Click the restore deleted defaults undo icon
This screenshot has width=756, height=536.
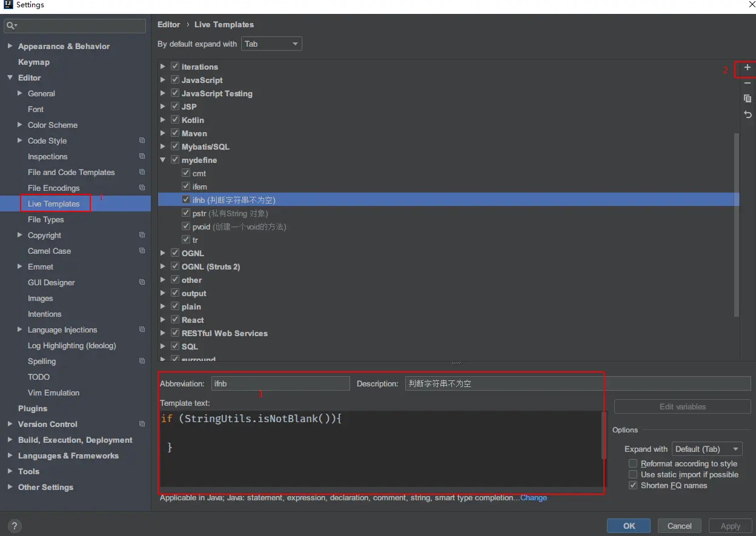click(x=748, y=114)
